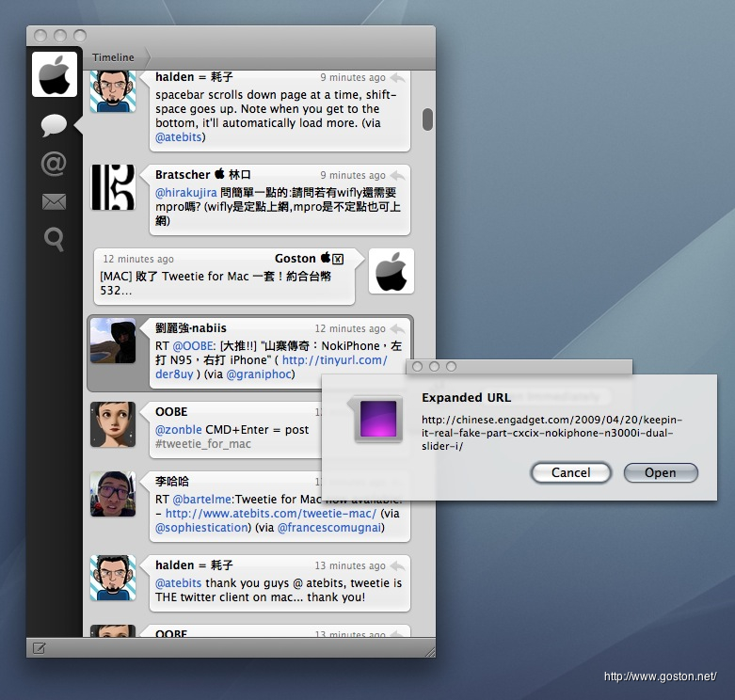The image size is (735, 700).
Task: Click the '李哈哈' username text
Action: 172,481
